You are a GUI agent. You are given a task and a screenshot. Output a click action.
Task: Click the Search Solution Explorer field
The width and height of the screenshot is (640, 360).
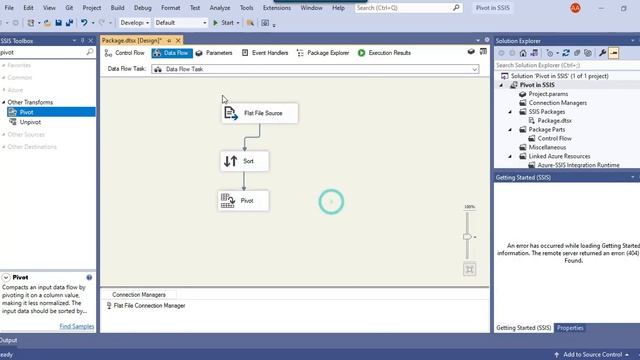tap(567, 65)
